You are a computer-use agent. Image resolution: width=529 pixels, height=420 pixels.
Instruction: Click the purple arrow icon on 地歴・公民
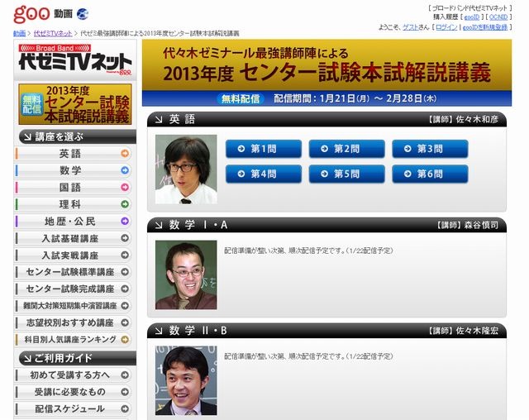pyautogui.click(x=125, y=221)
